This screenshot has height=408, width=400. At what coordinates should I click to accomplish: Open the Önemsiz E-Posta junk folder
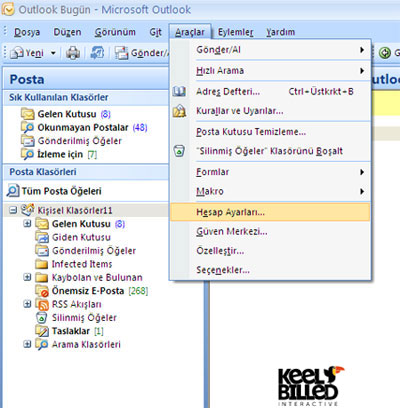(x=88, y=291)
